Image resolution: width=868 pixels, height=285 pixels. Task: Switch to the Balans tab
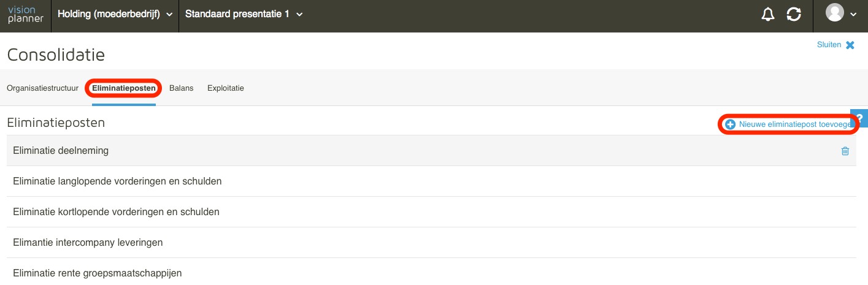point(181,88)
